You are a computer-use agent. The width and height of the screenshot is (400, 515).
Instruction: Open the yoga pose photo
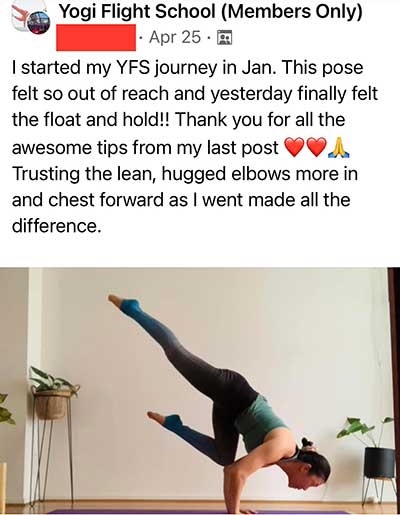(200, 391)
